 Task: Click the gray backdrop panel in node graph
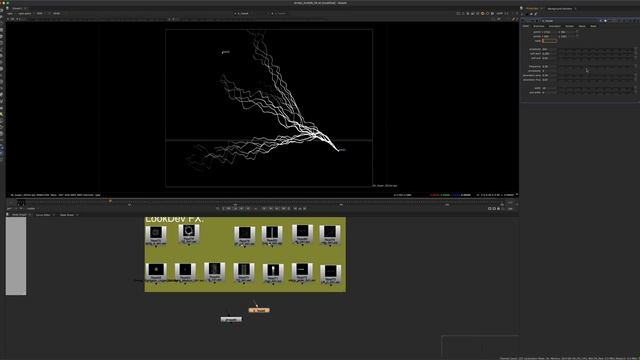(x=16, y=256)
